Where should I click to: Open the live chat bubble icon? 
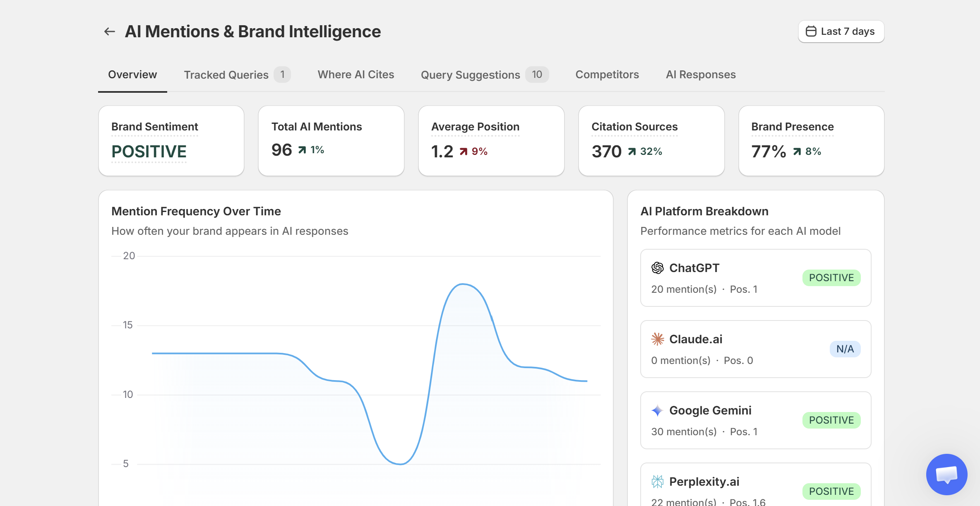[946, 474]
